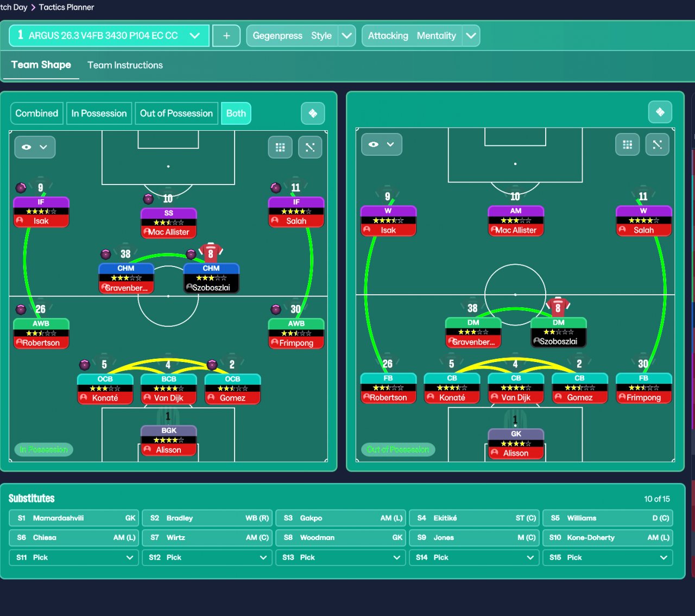The height and width of the screenshot is (616, 695).
Task: Select substitute S10 Kone-Doherty
Action: coord(608,537)
